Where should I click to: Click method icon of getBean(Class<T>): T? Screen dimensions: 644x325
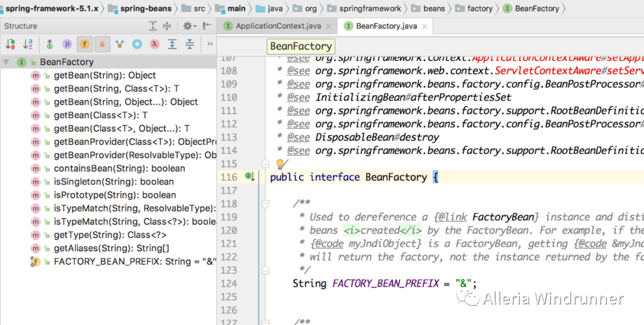point(36,116)
